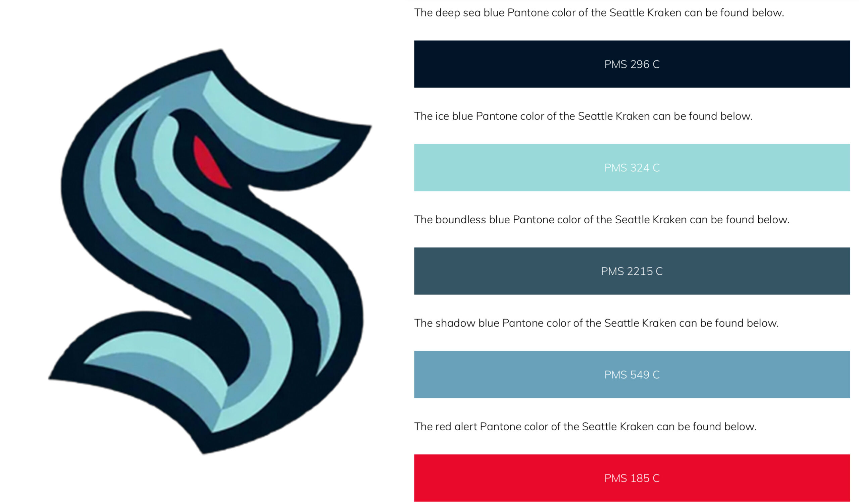This screenshot has width=859, height=504.
Task: Click the ice blue Pantone description sentence
Action: point(583,116)
